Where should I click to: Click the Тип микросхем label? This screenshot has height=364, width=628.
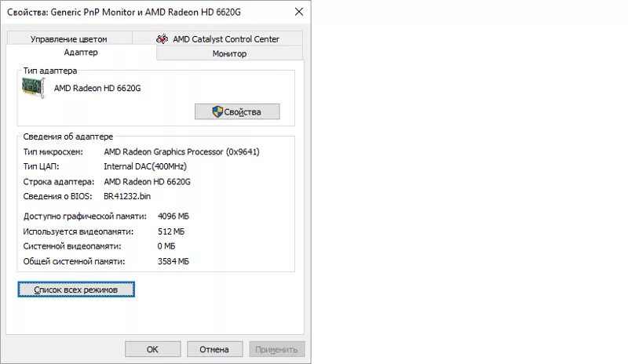click(53, 151)
